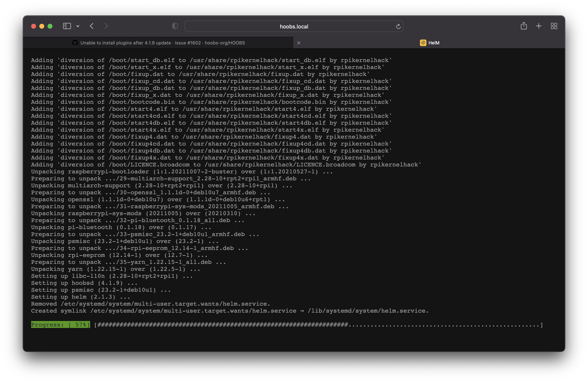Click the reload icon in the address bar
The width and height of the screenshot is (588, 382).
398,26
